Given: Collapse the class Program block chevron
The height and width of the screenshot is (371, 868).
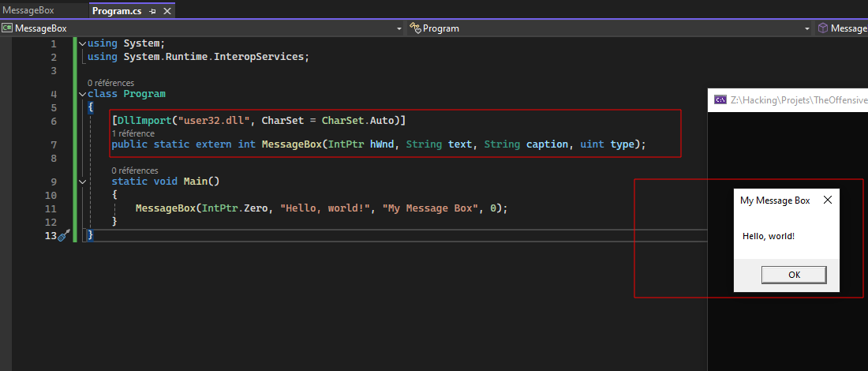Looking at the screenshot, I should (83, 94).
